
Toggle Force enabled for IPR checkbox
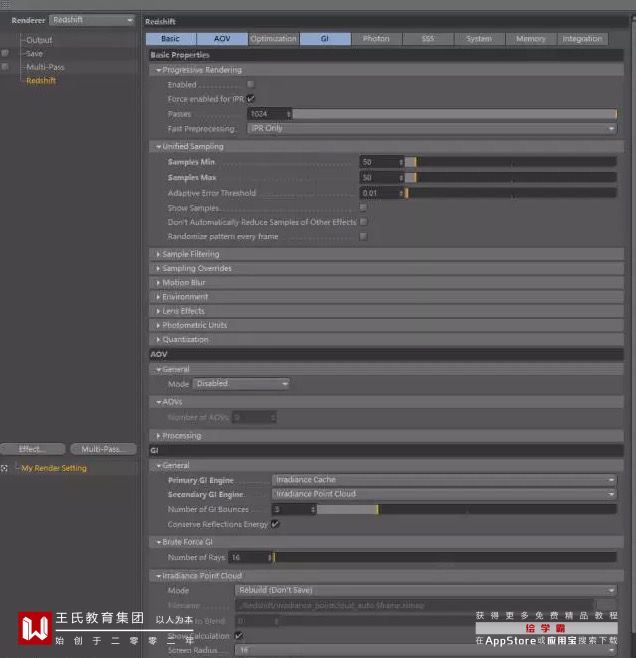click(250, 99)
